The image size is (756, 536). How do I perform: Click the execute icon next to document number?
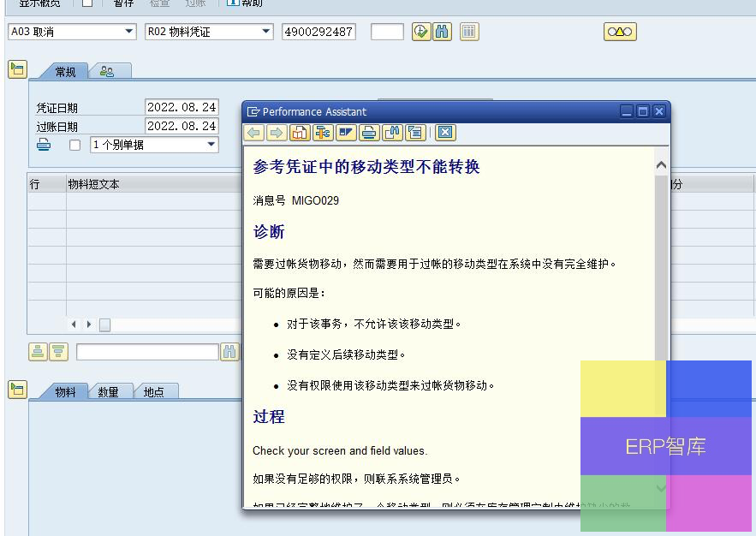[x=420, y=32]
